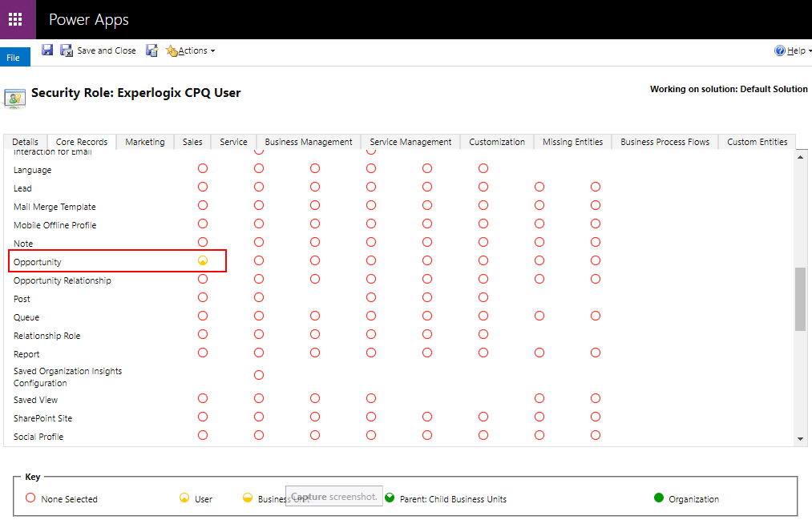
Task: Toggle the first privilege circle in Report row
Action: [203, 353]
